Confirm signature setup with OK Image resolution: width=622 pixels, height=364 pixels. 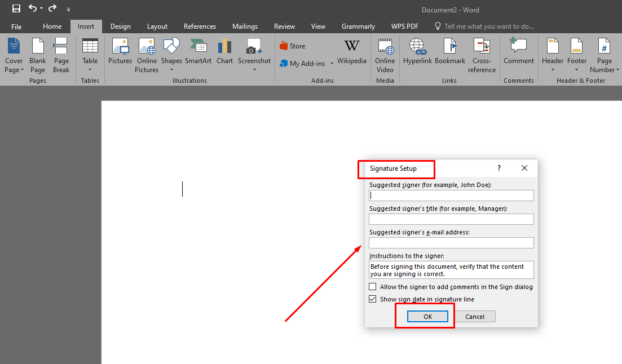pos(427,316)
